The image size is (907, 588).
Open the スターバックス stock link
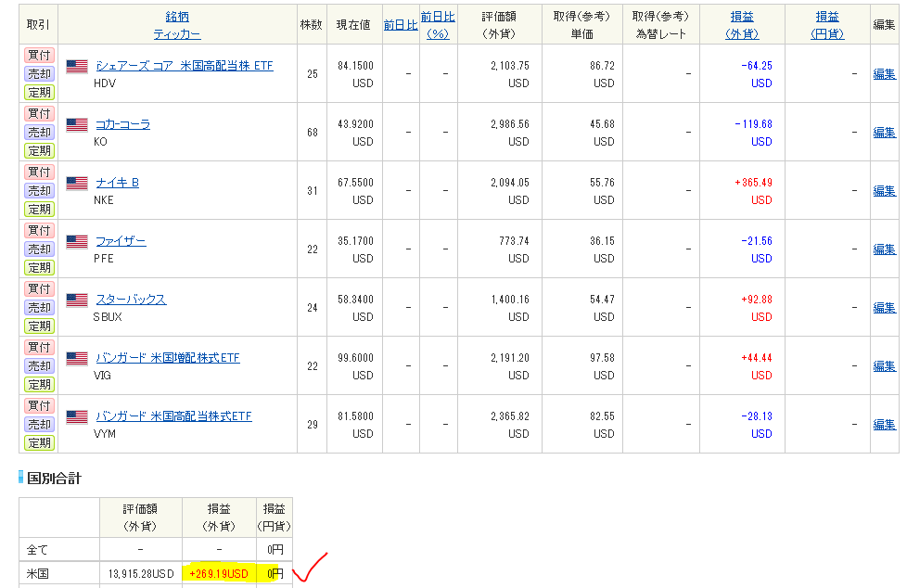coord(131,300)
